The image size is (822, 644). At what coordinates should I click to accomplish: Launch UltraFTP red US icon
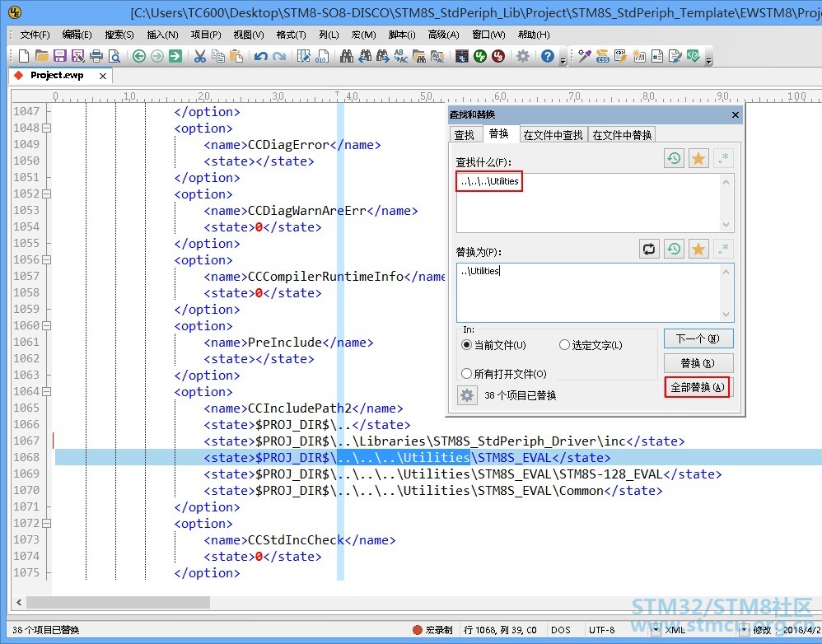[498, 56]
